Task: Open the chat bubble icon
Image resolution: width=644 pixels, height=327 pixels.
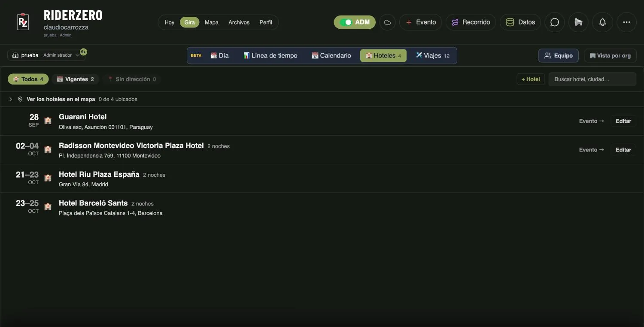Action: [x=555, y=22]
